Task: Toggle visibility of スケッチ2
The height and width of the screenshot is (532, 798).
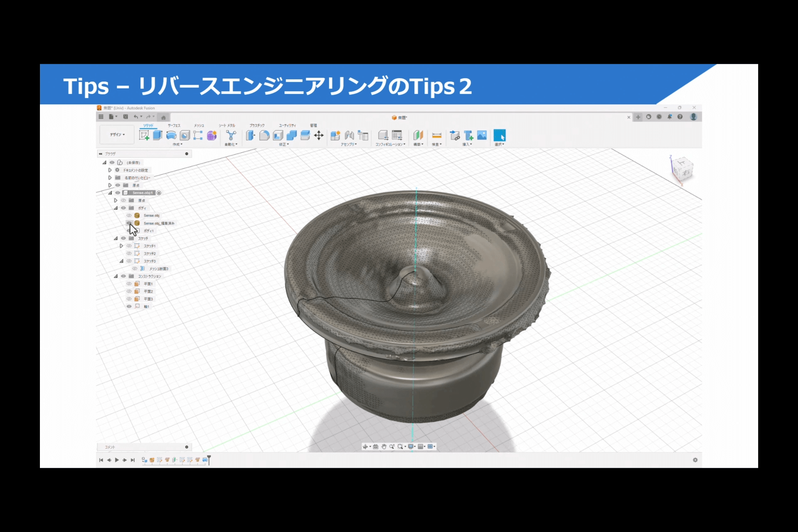Action: click(x=129, y=254)
